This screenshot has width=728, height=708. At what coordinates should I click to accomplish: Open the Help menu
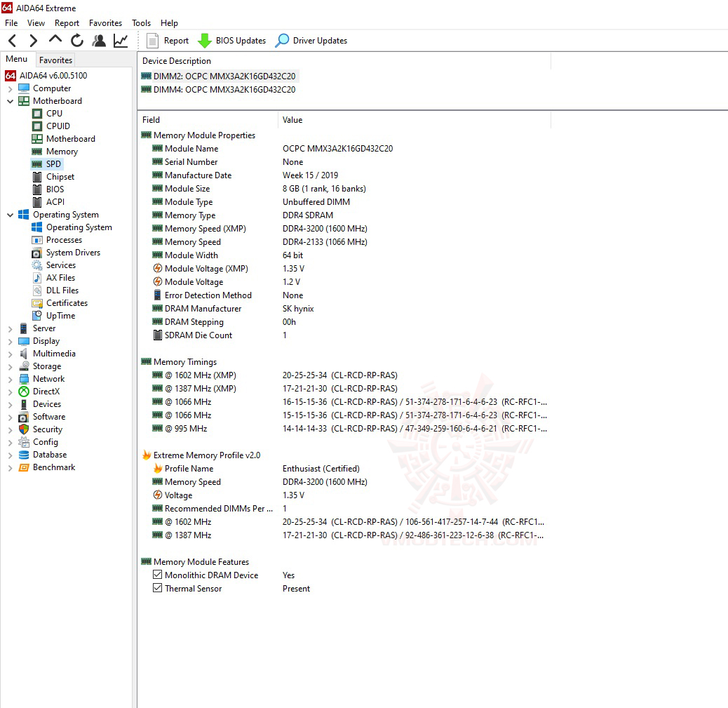[169, 22]
